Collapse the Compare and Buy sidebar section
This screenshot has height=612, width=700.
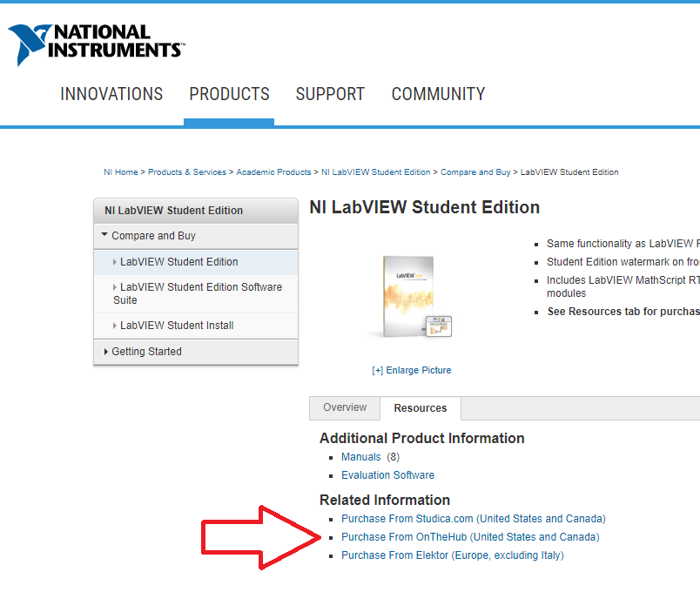click(196, 236)
